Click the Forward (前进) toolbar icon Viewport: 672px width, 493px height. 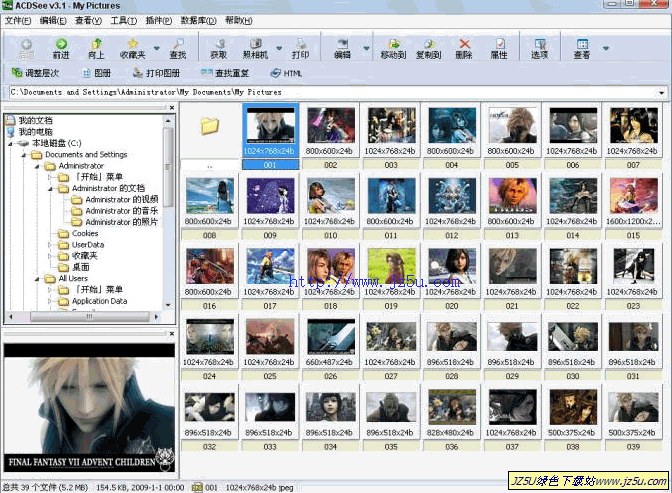pos(61,48)
